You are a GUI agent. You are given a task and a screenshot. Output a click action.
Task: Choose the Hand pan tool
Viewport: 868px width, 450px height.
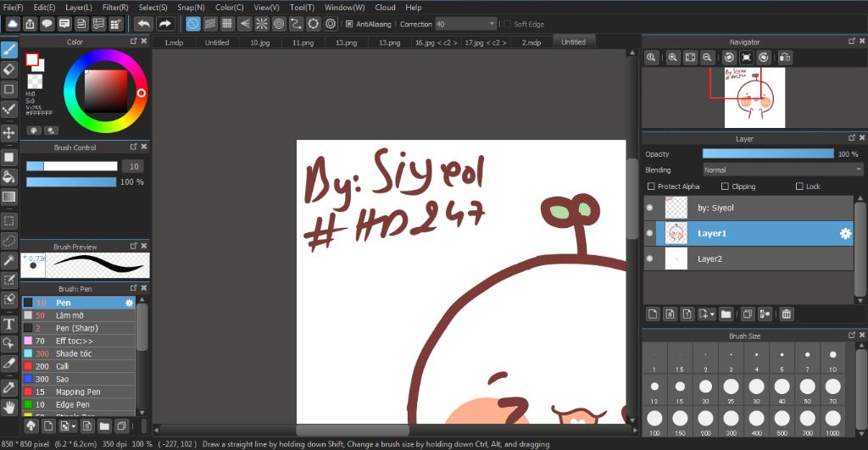click(x=8, y=408)
